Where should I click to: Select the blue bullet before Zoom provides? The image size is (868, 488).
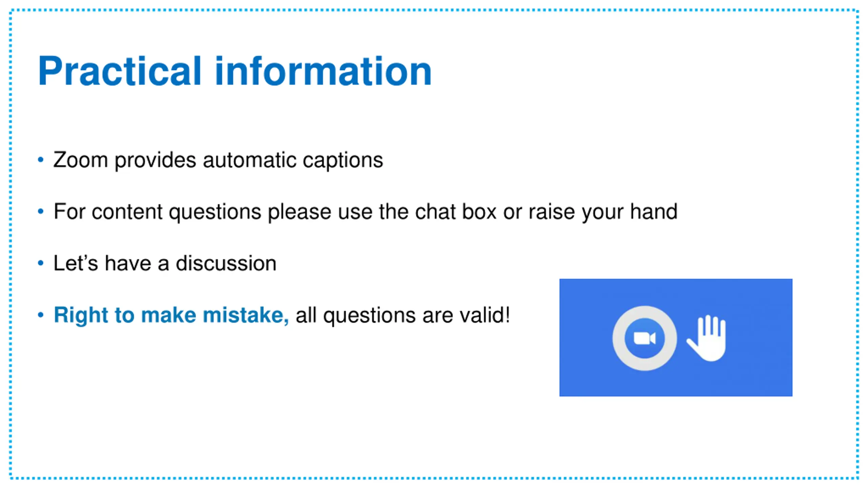click(41, 160)
